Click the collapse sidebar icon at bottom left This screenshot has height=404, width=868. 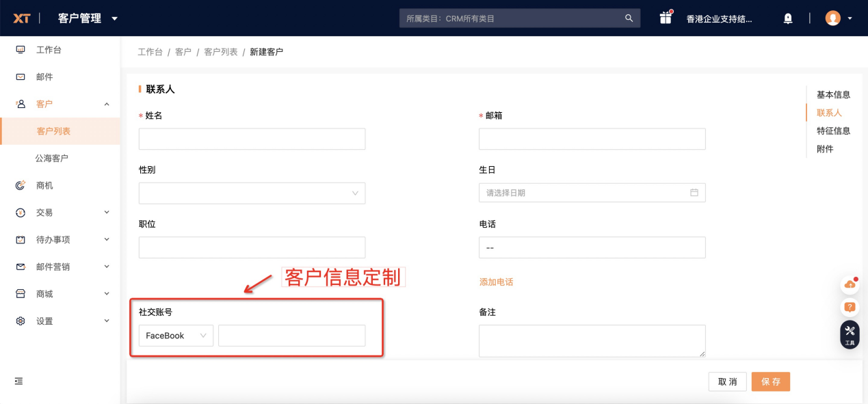[18, 382]
